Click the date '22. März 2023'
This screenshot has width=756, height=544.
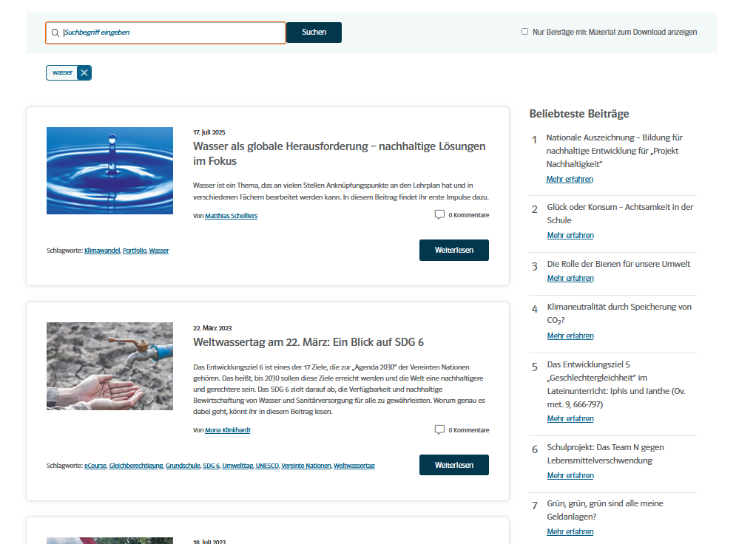click(212, 328)
